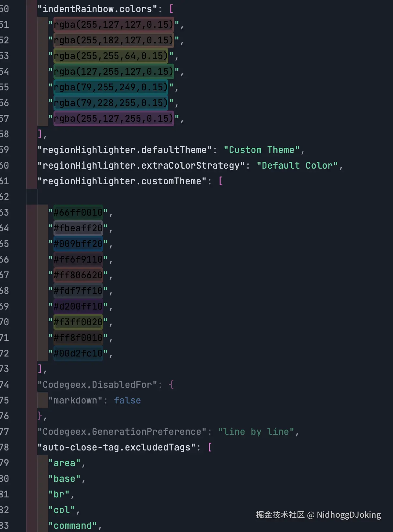Click the "Custom Theme" string value
Image resolution: width=393 pixels, height=532 pixels.
(x=261, y=150)
